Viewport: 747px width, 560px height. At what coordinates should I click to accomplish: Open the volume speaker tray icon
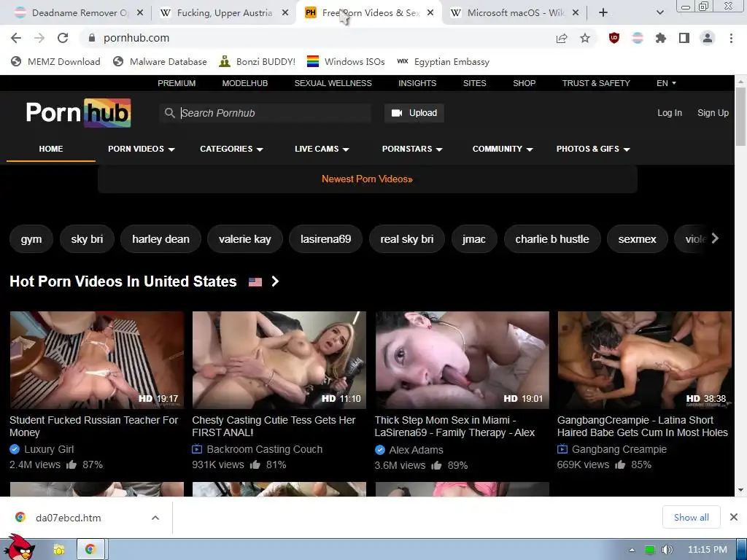point(667,550)
